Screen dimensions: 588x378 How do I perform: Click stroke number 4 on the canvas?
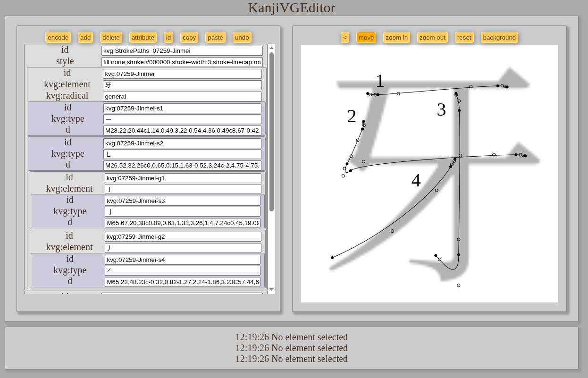coord(416,181)
